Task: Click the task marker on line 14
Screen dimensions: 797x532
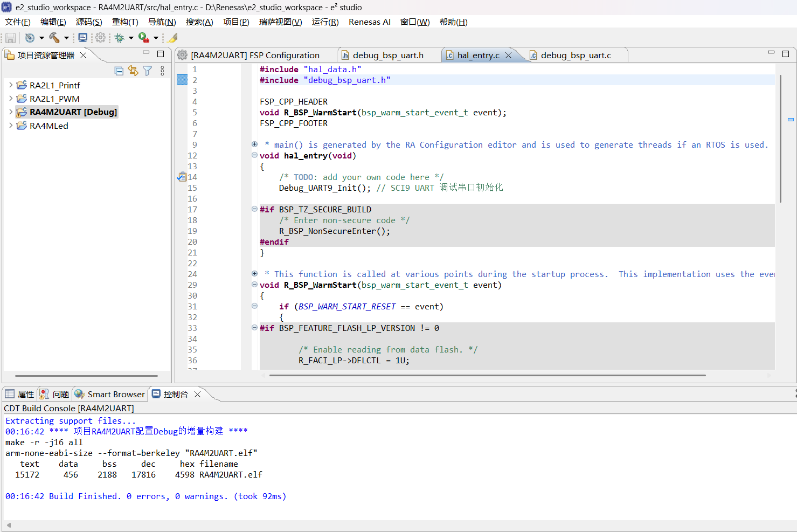Action: 182,177
